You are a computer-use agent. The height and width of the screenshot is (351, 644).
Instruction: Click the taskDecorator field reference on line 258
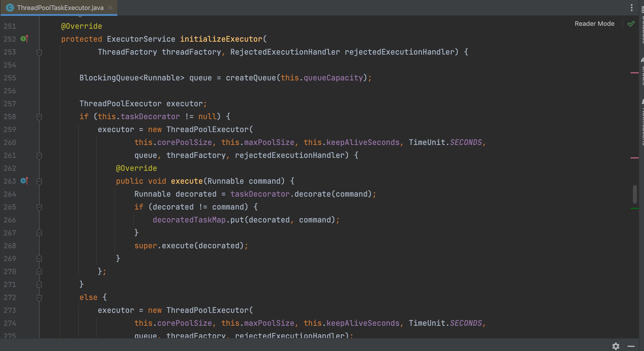pos(150,117)
